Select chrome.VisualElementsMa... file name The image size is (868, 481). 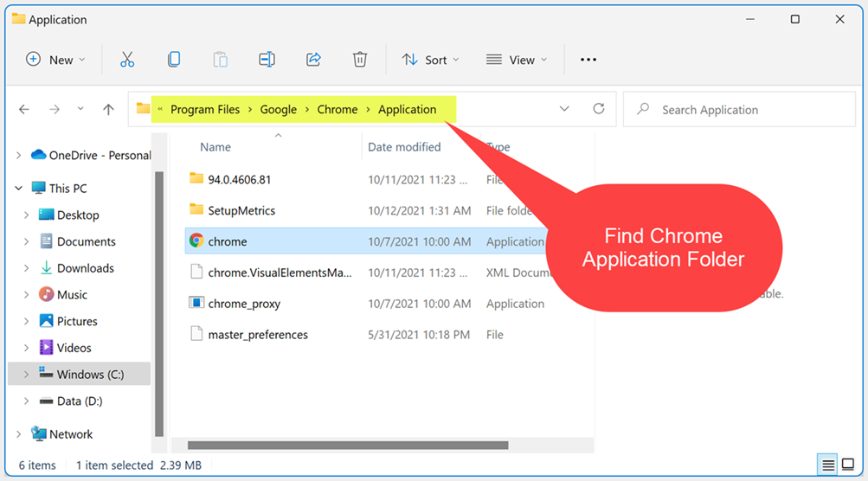tap(280, 273)
